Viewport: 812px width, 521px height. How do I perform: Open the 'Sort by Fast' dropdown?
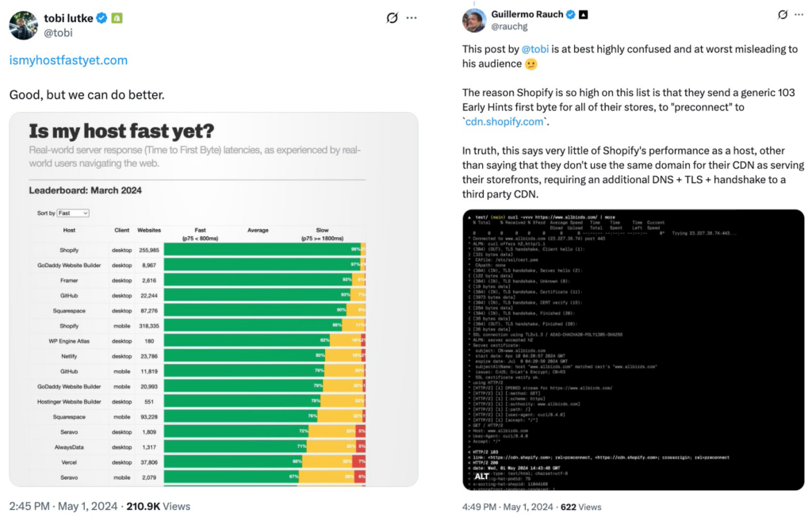click(x=73, y=213)
